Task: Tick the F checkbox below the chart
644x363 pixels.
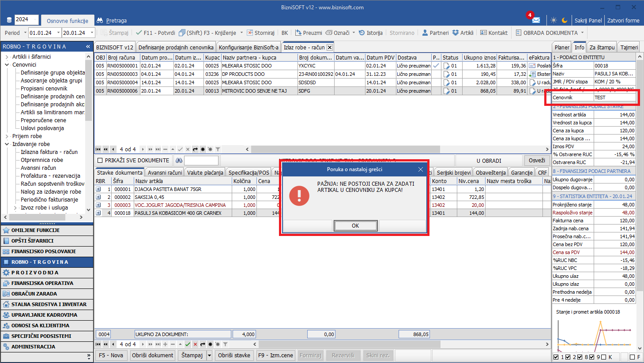Action: [x=632, y=357]
